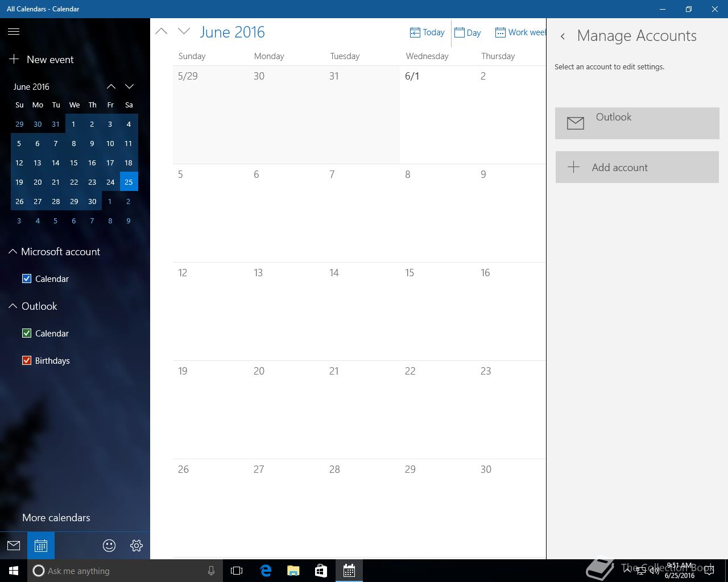Open the feedback smiley icon
The height and width of the screenshot is (582, 728).
109,546
